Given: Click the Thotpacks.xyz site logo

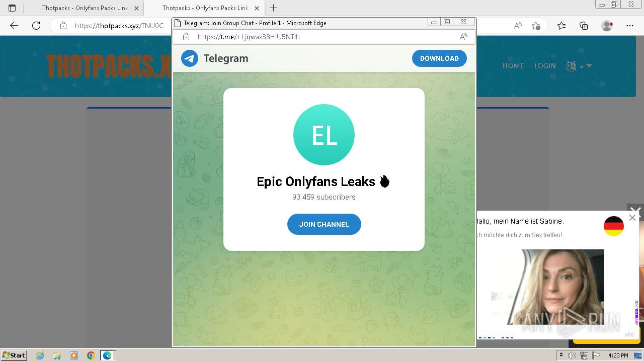Looking at the screenshot, I should pos(108,66).
